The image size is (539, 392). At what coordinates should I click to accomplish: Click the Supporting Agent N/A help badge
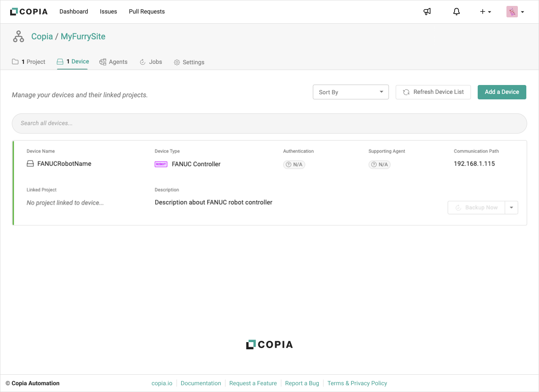click(380, 164)
